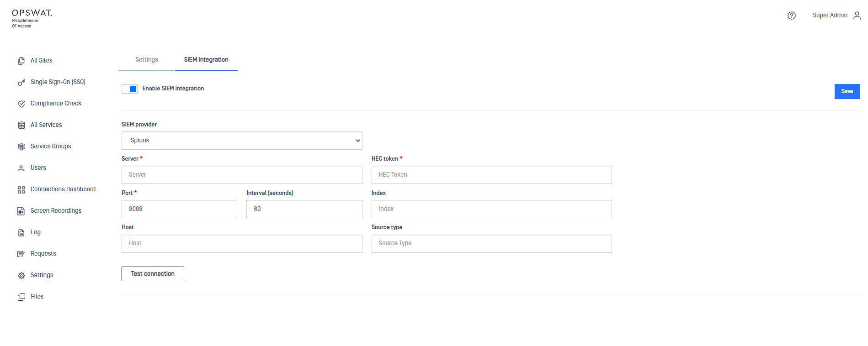Click the Host input field
This screenshot has height=346, width=868.
242,244
